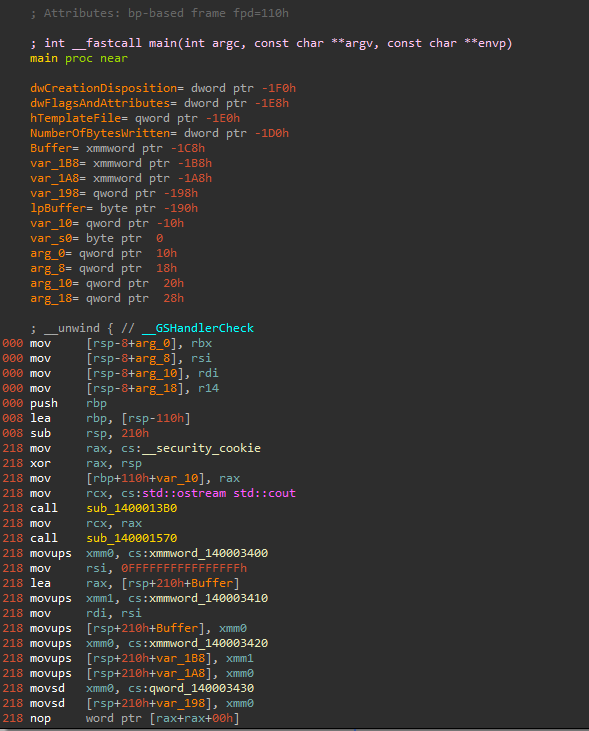The image size is (589, 731).
Task: Click the dwFlagsAndAttributes variable name
Action: pos(100,103)
